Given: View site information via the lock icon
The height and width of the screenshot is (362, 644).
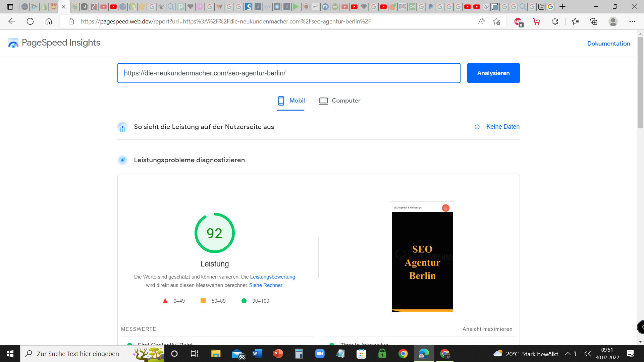Looking at the screenshot, I should point(71,21).
